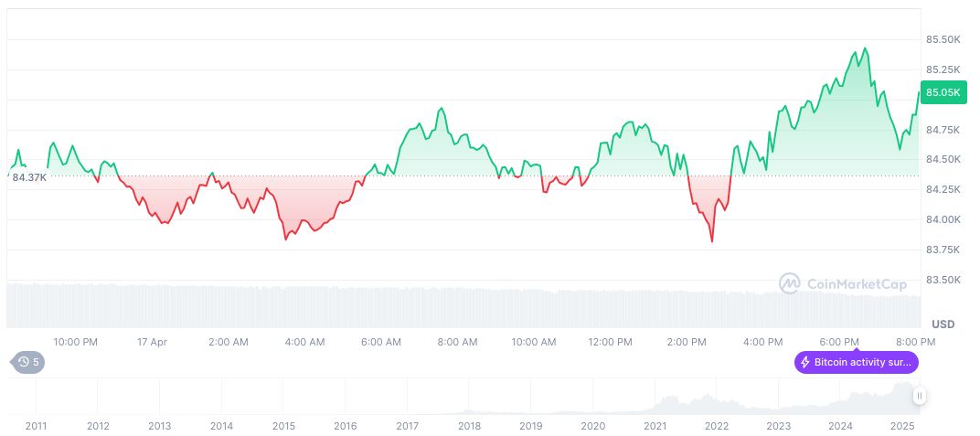Viewport: 980px width, 436px height.
Task: Click the 2024 year marker
Action: (x=840, y=426)
